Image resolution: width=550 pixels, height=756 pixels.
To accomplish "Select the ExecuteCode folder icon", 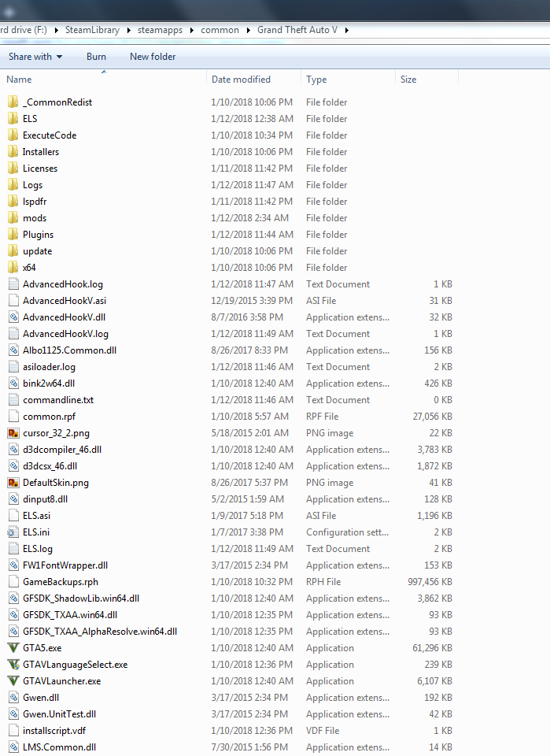I will coord(13,135).
